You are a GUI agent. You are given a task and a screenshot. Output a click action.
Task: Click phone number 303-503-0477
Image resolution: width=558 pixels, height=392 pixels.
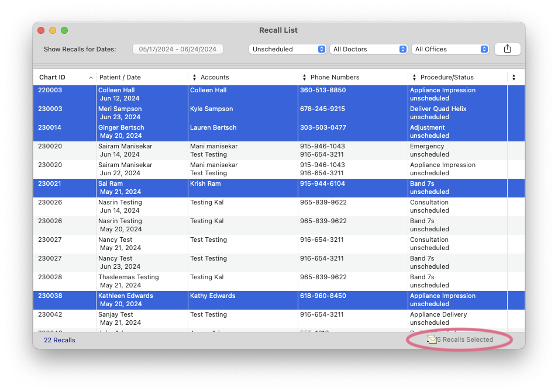tap(323, 127)
